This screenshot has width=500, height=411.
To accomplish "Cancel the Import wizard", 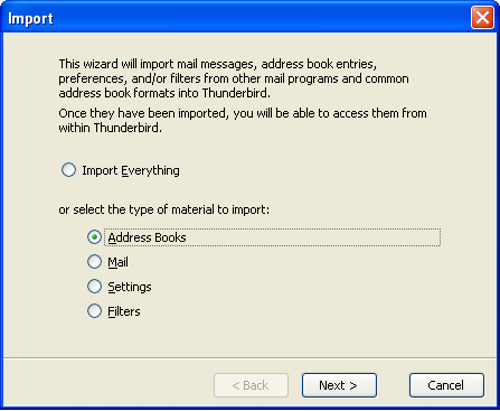I will point(447,385).
